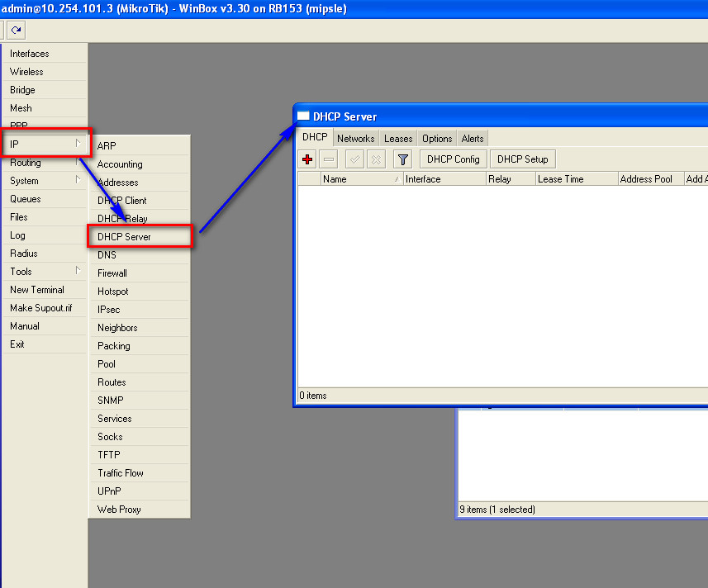Select Pool from the IP submenu

pyautogui.click(x=140, y=363)
